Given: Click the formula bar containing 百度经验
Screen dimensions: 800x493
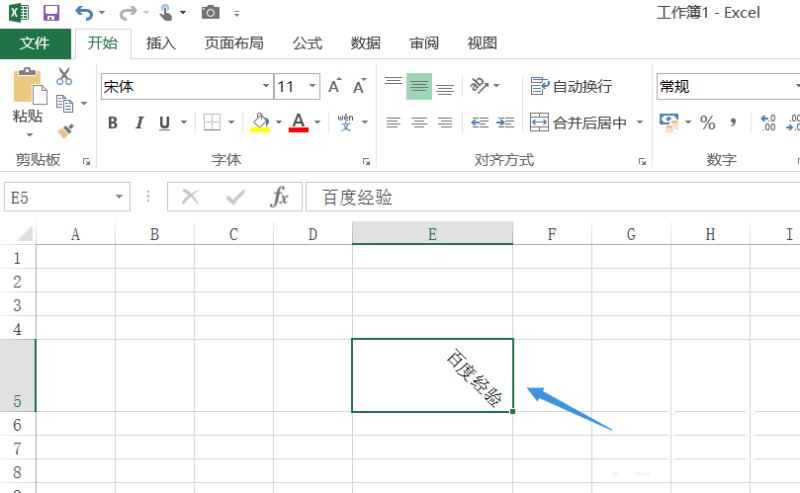Looking at the screenshot, I should [553, 197].
